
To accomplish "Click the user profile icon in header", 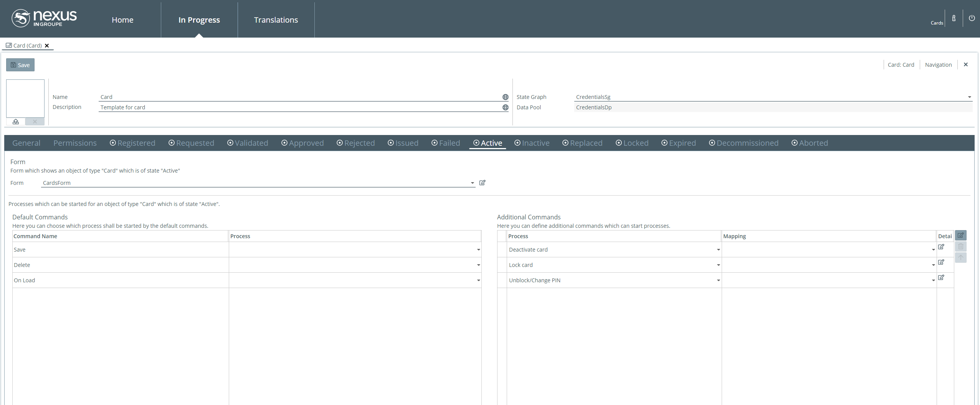I will click(954, 18).
